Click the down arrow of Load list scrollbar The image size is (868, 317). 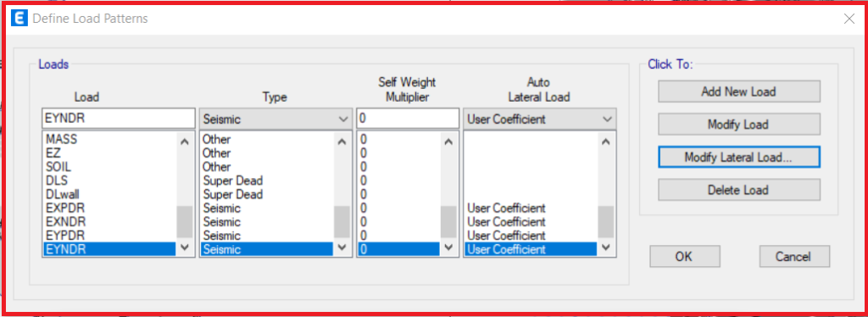click(184, 247)
